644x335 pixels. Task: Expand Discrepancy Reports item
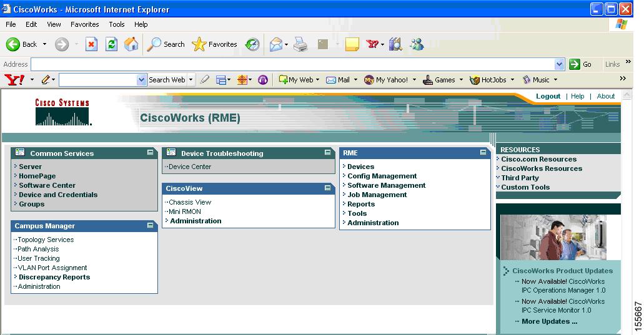click(x=54, y=277)
